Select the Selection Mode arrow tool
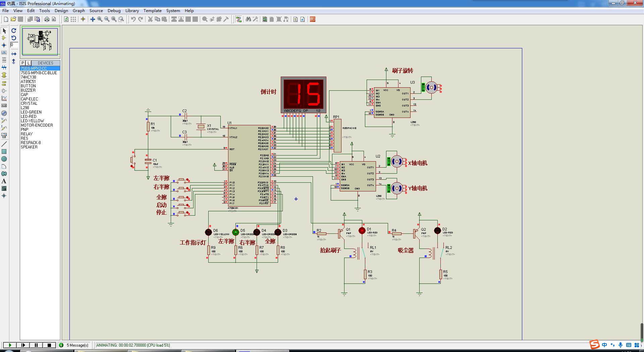Image resolution: width=644 pixels, height=352 pixels. (4, 31)
